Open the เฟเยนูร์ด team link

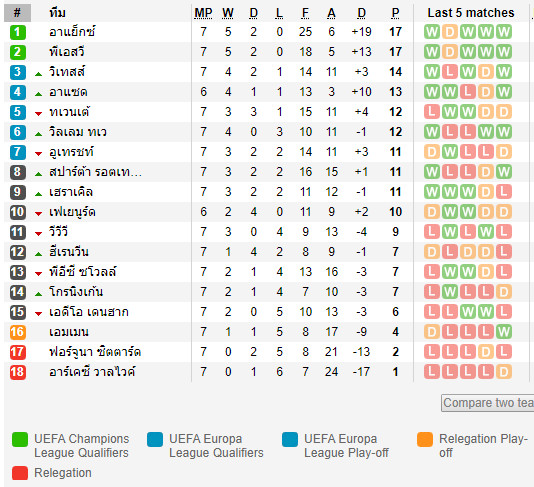pos(72,212)
